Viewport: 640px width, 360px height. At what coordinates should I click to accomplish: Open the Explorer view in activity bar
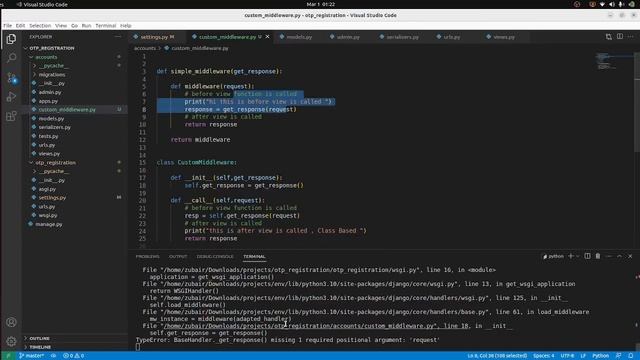click(11, 39)
